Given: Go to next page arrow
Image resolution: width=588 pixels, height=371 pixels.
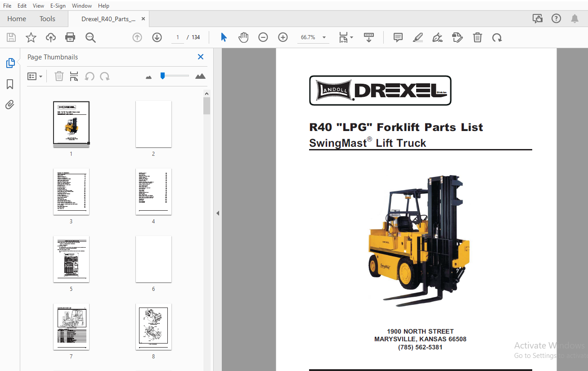Looking at the screenshot, I should [x=157, y=37].
